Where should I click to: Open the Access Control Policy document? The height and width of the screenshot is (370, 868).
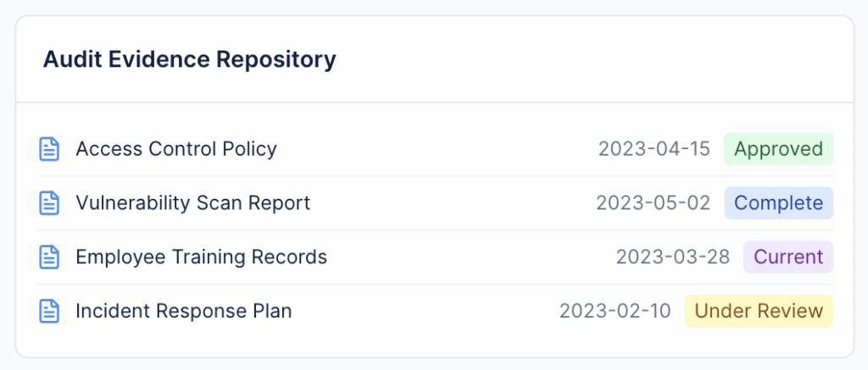(x=176, y=149)
